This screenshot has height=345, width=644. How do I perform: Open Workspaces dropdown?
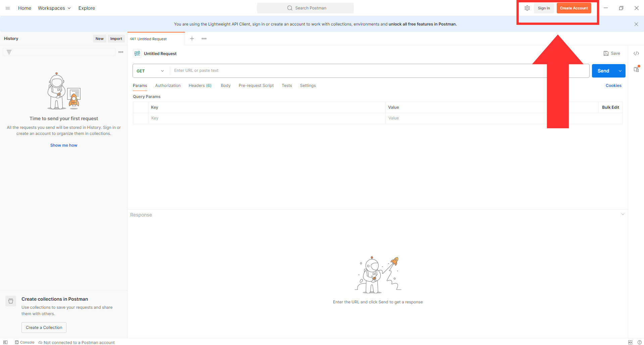click(54, 8)
